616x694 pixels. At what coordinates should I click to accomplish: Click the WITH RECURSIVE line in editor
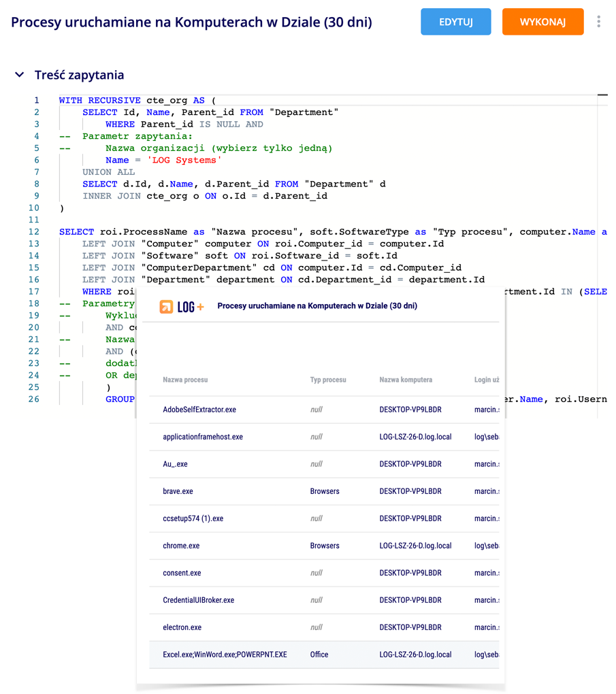click(x=137, y=101)
